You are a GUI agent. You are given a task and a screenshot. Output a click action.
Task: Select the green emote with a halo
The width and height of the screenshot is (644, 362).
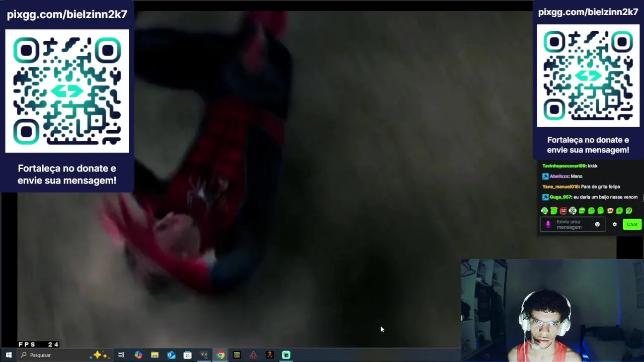pos(553,211)
